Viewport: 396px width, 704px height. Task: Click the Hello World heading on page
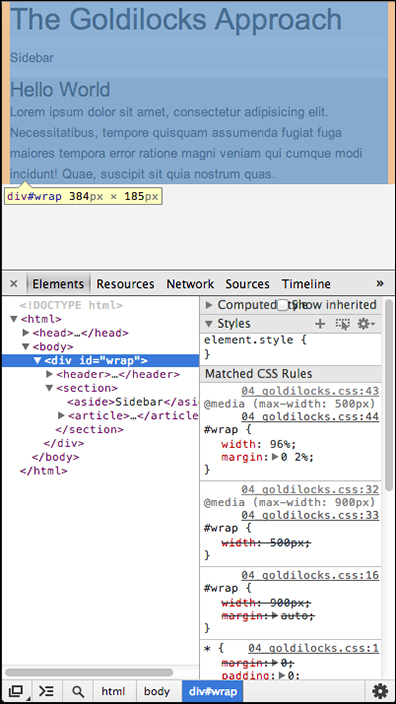tap(60, 89)
